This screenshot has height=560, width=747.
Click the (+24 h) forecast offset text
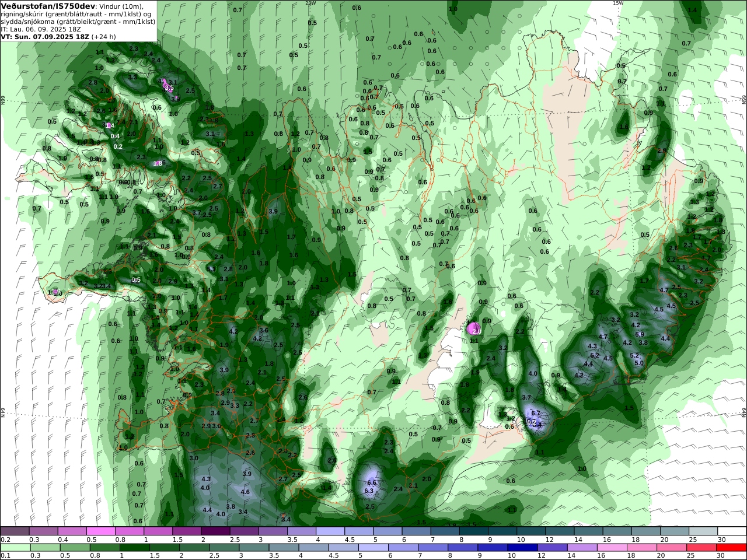(x=103, y=36)
